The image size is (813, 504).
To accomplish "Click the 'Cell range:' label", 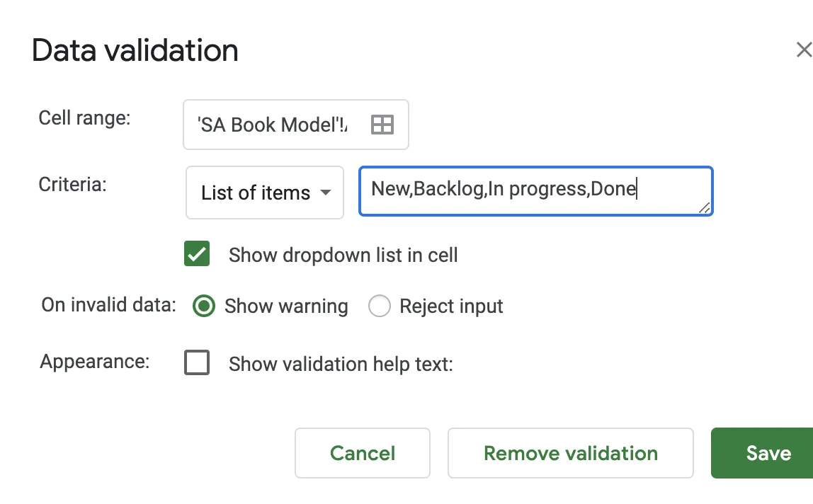I will click(x=85, y=118).
